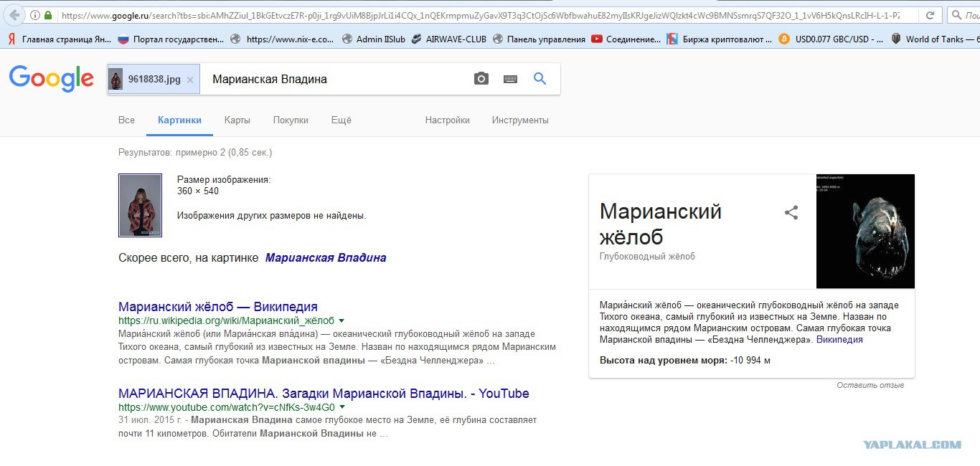Open the AIRWAVE-CLUB bookmark
980x466 pixels.
click(x=448, y=39)
